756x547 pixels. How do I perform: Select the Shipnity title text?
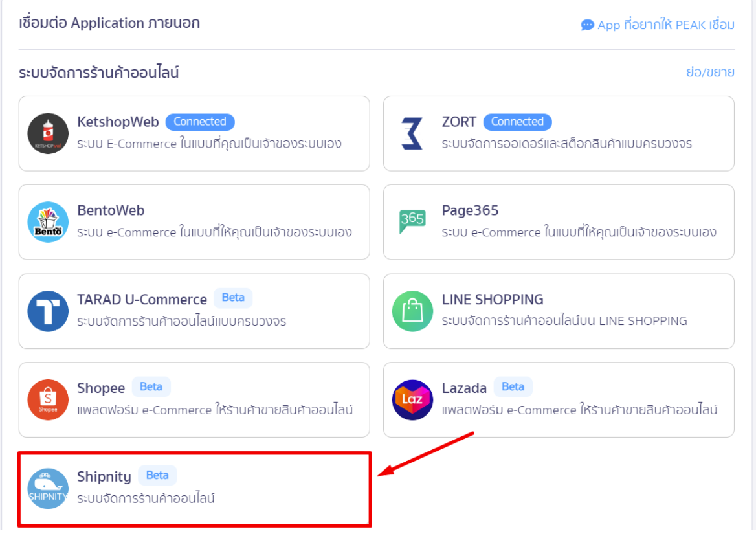pos(104,477)
